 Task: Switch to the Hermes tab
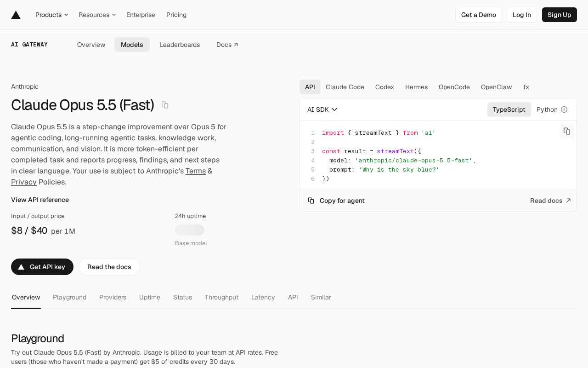(416, 87)
